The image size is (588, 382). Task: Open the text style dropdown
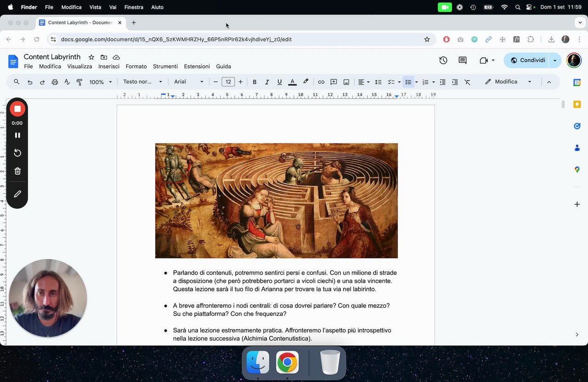pos(142,82)
